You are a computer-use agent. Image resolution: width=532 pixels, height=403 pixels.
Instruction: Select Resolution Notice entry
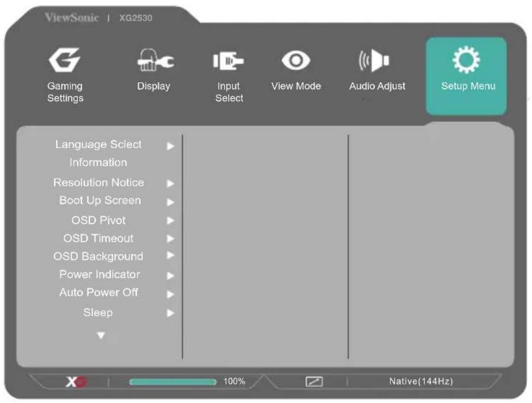click(99, 183)
